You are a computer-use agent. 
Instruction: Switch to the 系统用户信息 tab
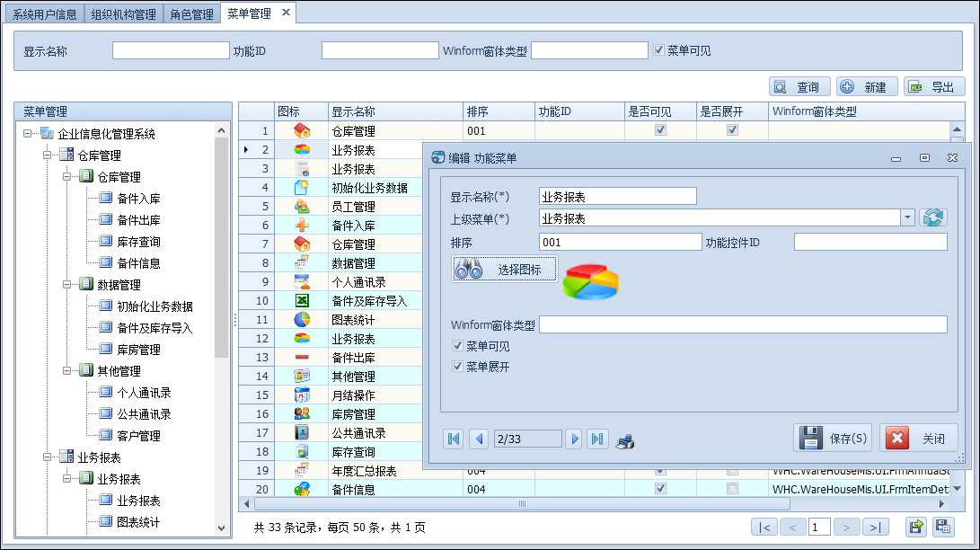point(44,13)
